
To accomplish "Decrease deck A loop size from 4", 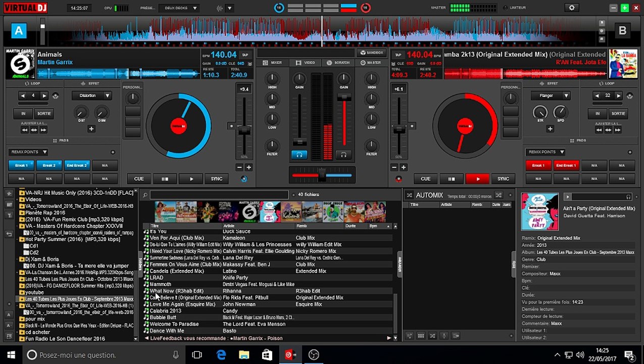I will 22,96.
